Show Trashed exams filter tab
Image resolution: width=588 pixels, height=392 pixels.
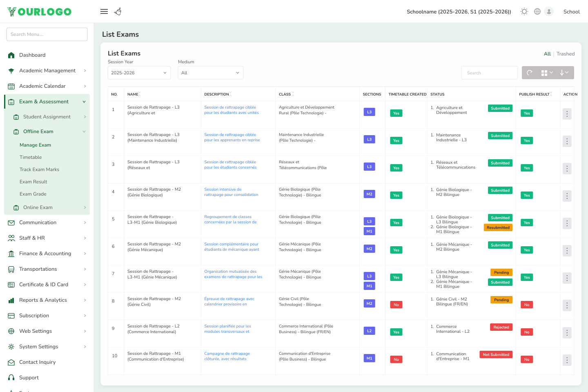point(566,54)
